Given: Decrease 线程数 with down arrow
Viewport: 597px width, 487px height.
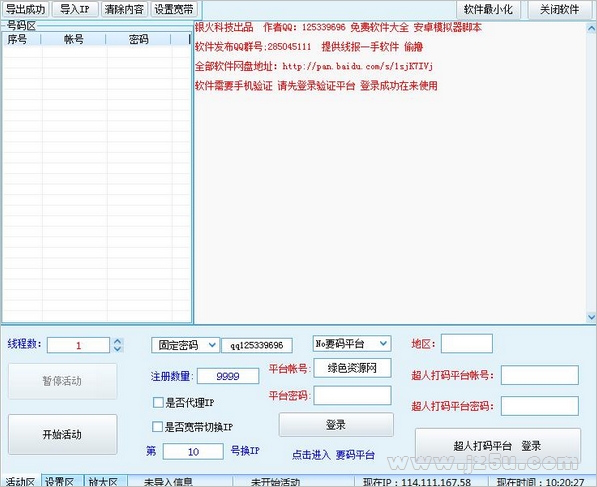Looking at the screenshot, I should [x=118, y=349].
